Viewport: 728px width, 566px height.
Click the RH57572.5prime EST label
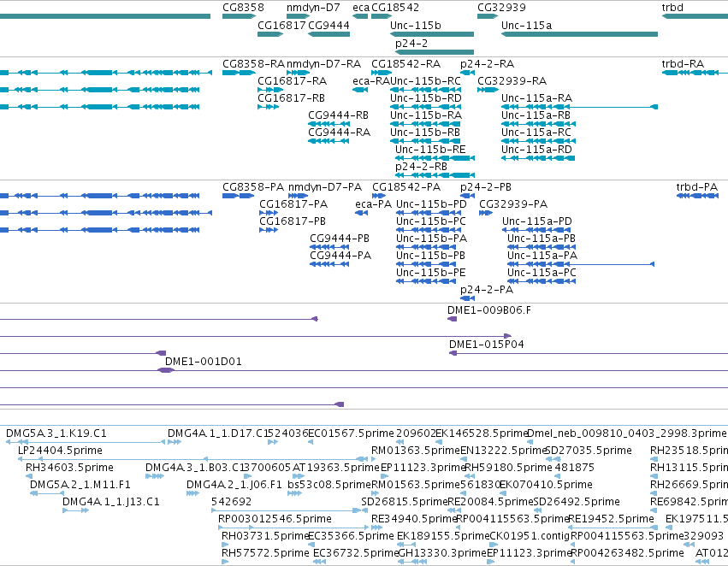coord(265,553)
